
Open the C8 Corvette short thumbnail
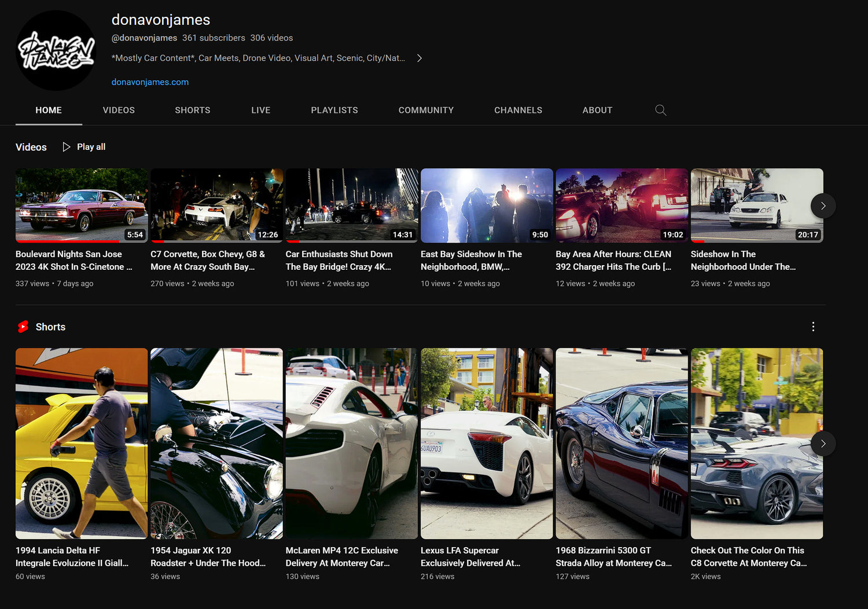click(x=757, y=443)
